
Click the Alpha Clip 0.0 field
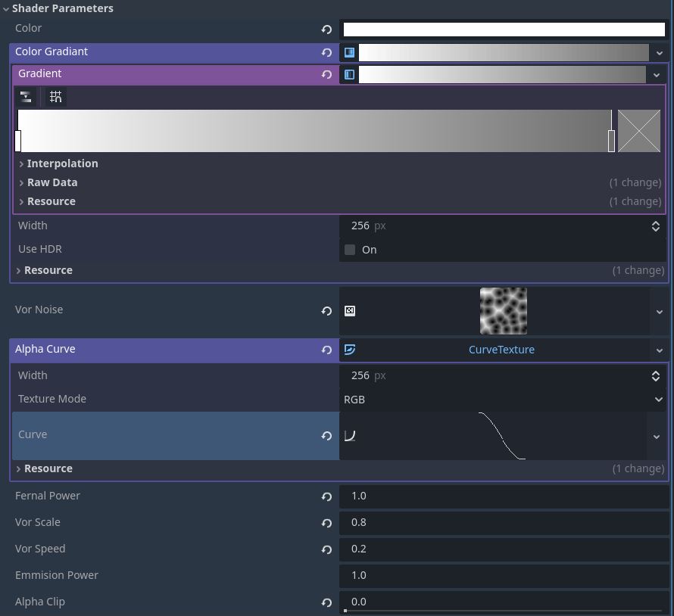(x=504, y=602)
